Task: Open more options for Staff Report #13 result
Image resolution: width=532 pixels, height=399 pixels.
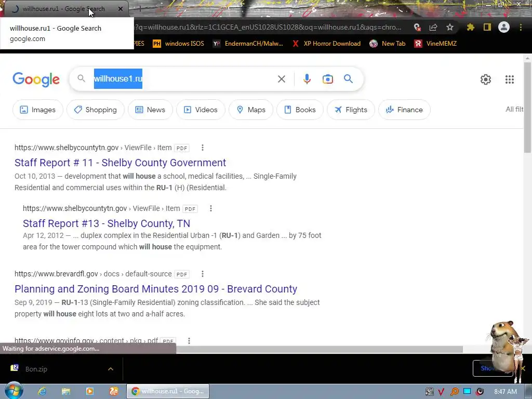Action: pyautogui.click(x=211, y=208)
